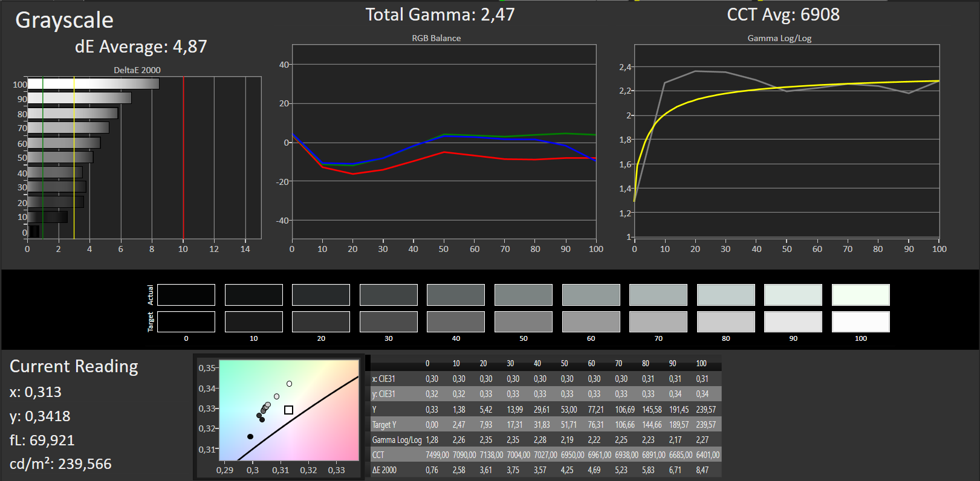The image size is (980, 481).
Task: Select the Actual swatch for level 100
Action: 861,295
